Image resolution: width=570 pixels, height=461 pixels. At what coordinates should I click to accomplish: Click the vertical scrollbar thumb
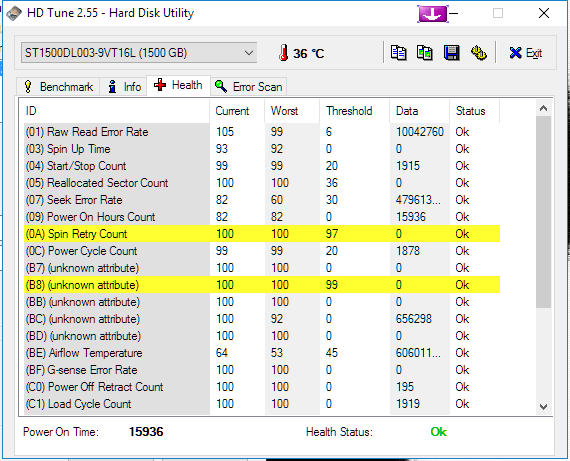pos(543,212)
